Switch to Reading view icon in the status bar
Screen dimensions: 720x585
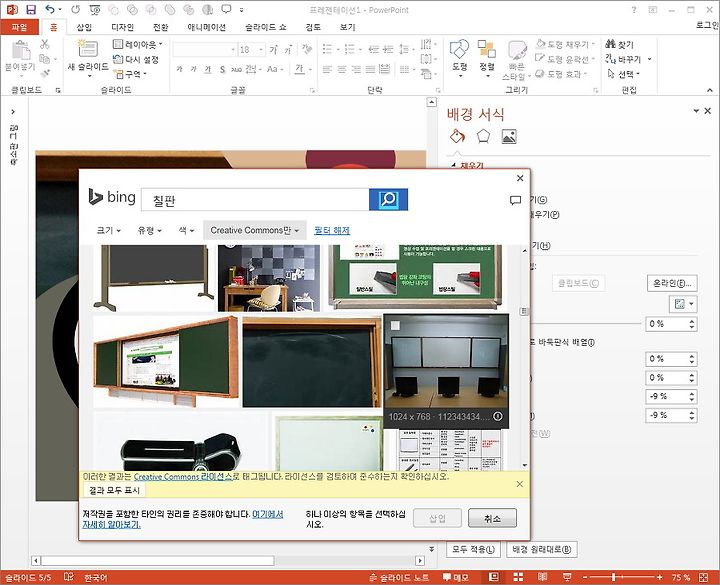(542, 577)
